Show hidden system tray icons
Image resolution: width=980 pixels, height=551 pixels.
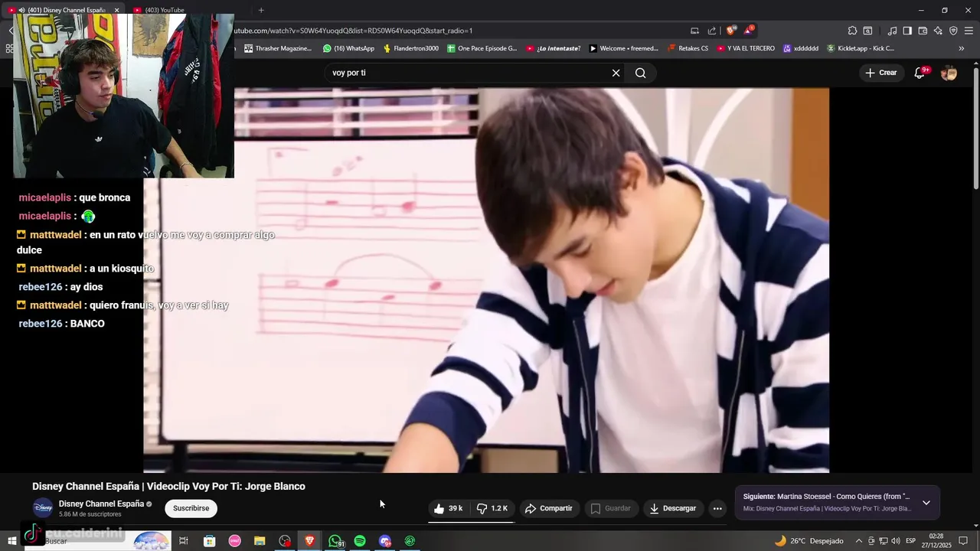point(858,541)
